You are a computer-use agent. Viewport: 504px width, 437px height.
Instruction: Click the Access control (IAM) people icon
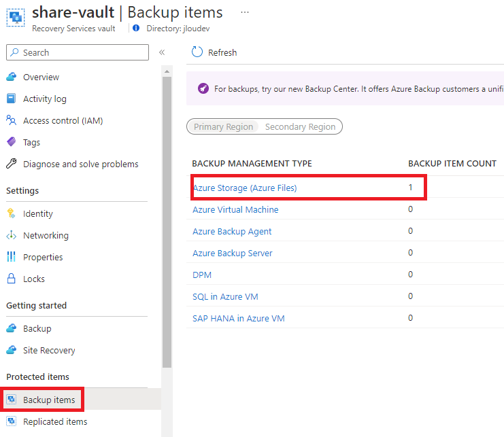pyautogui.click(x=12, y=120)
